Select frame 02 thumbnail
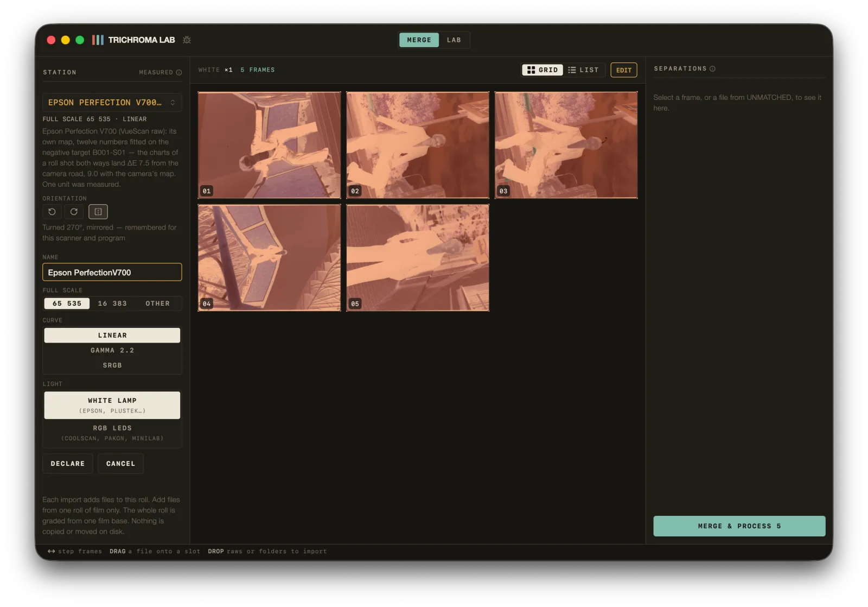 point(418,145)
